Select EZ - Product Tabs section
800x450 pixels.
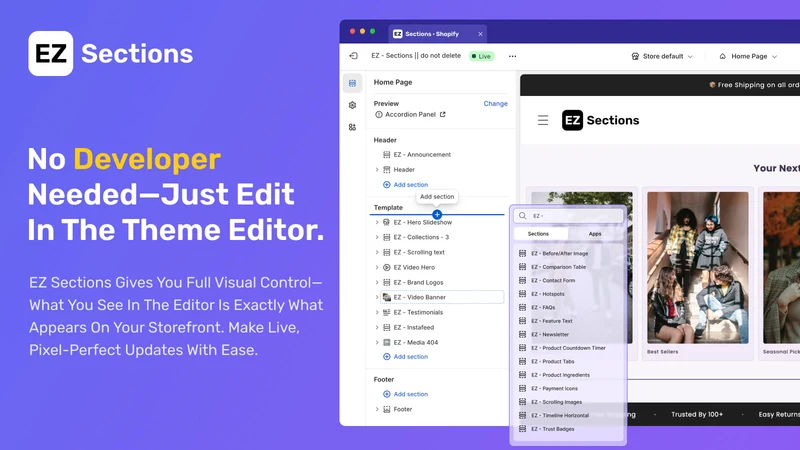(553, 361)
